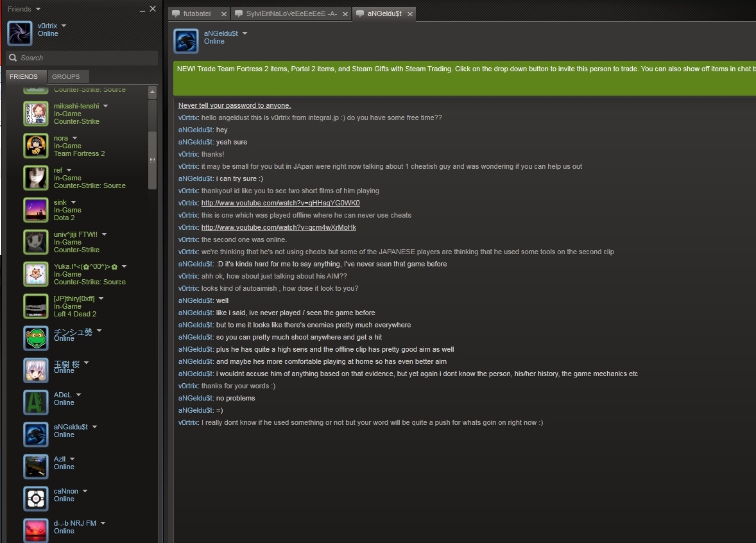Switch to SylviEriNaLoVeEeEeEeE chat tab
This screenshot has height=543, width=756.
click(291, 13)
